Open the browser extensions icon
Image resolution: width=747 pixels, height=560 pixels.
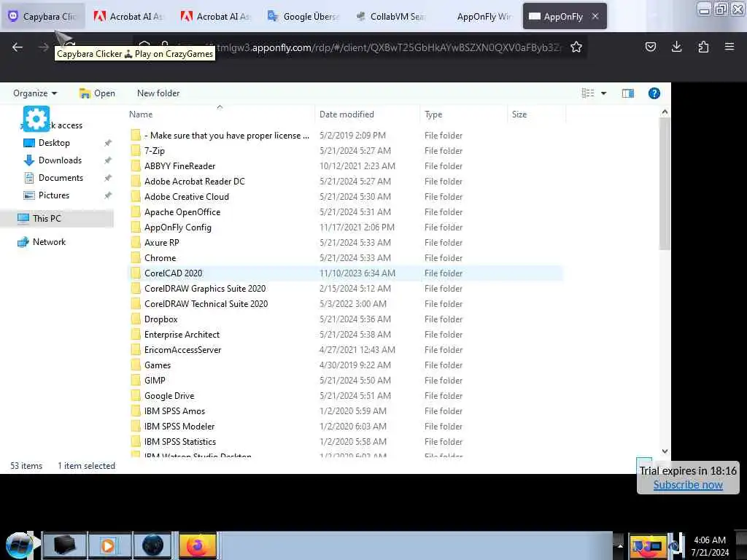click(x=703, y=47)
